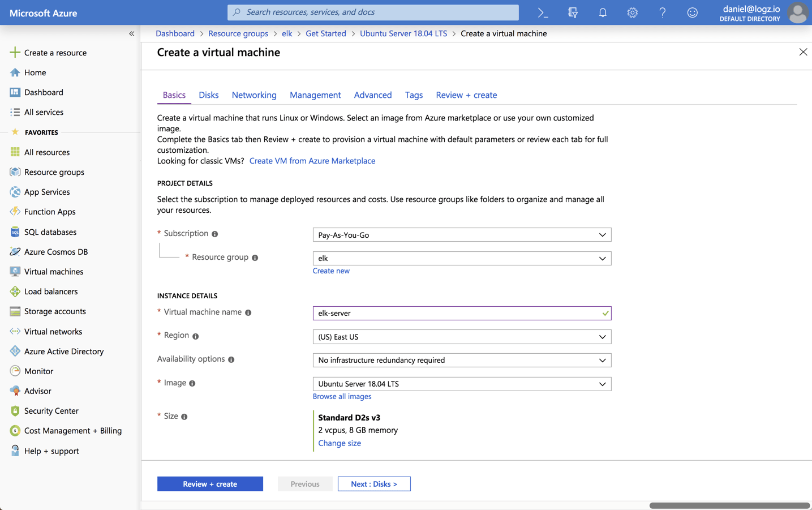Show info tooltip for Size

(x=184, y=417)
